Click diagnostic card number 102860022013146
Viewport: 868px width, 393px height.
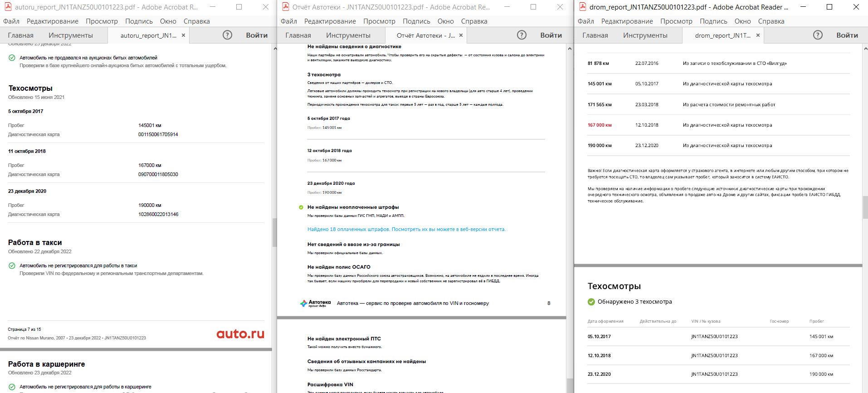coord(158,214)
